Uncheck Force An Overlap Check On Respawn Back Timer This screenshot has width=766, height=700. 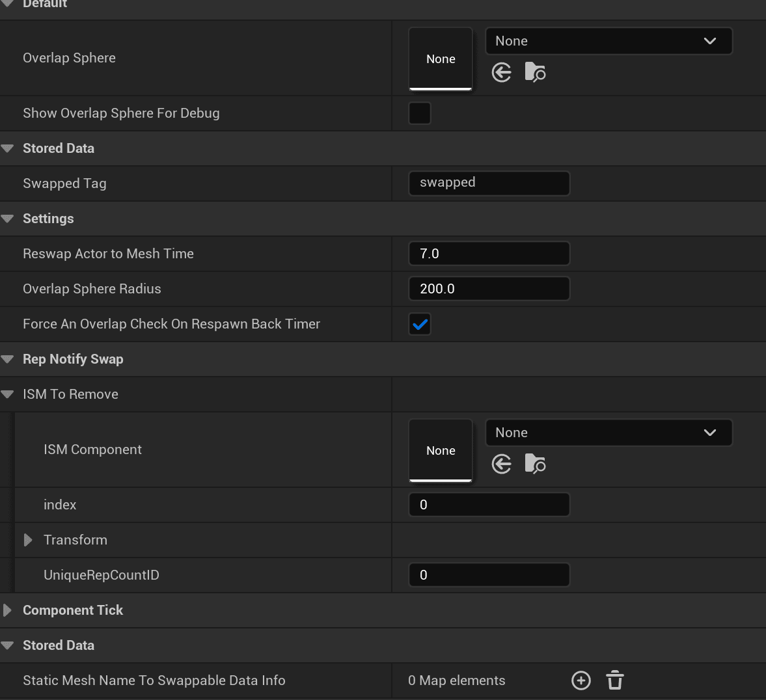click(420, 325)
